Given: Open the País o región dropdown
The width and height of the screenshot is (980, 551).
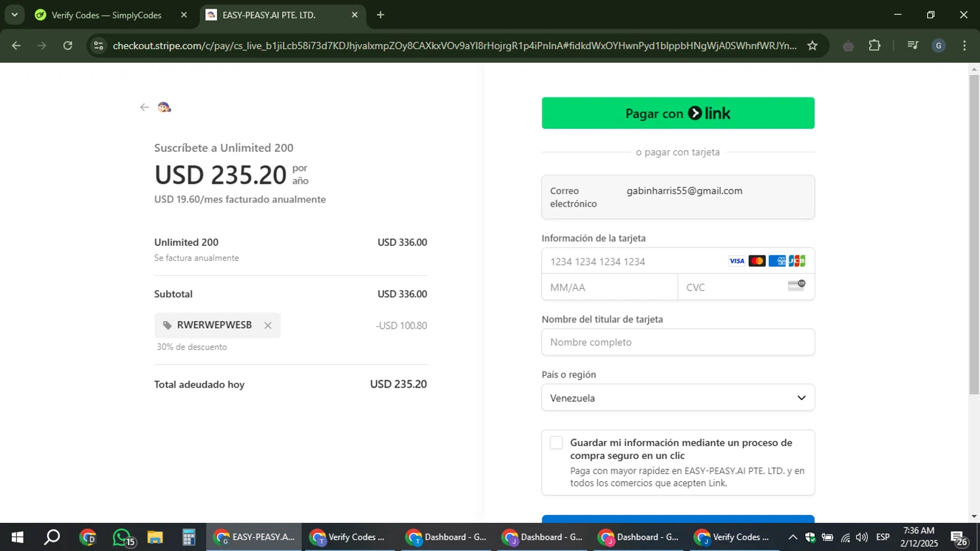Looking at the screenshot, I should [678, 398].
